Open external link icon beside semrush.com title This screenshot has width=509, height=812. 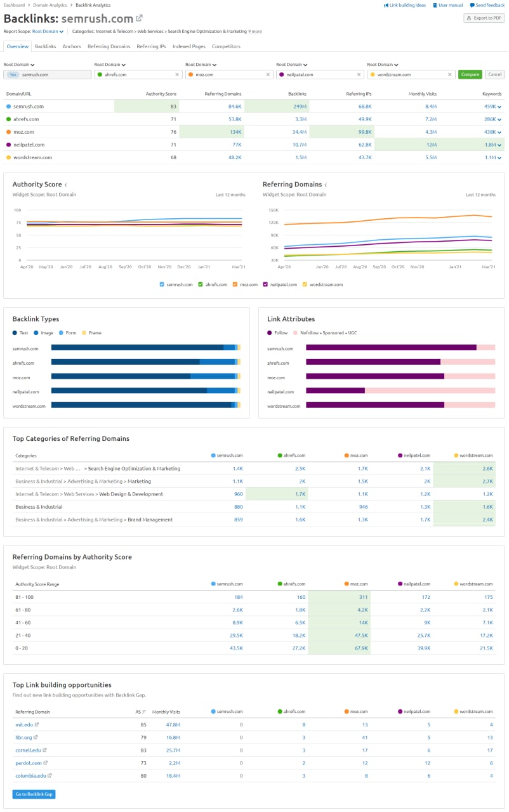tap(140, 18)
